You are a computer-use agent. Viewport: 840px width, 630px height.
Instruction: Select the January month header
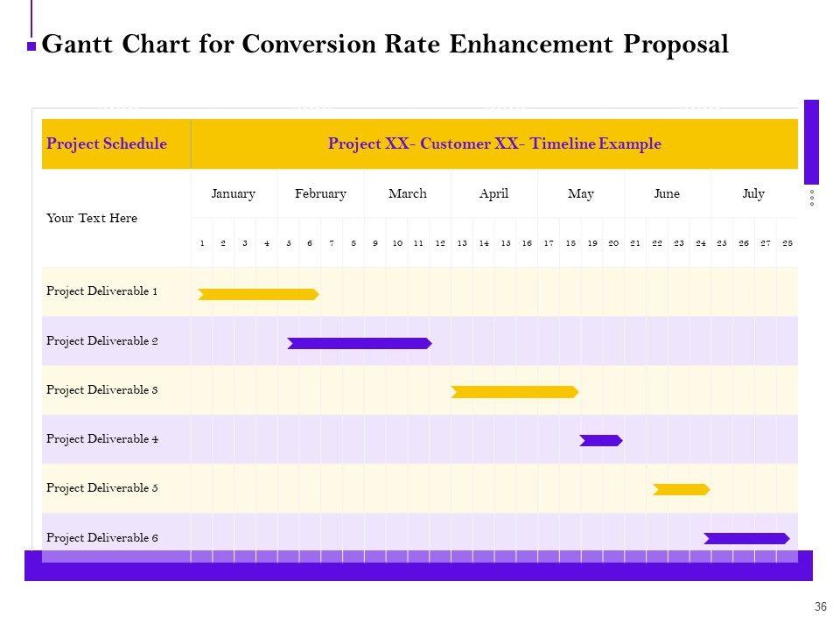pos(233,193)
